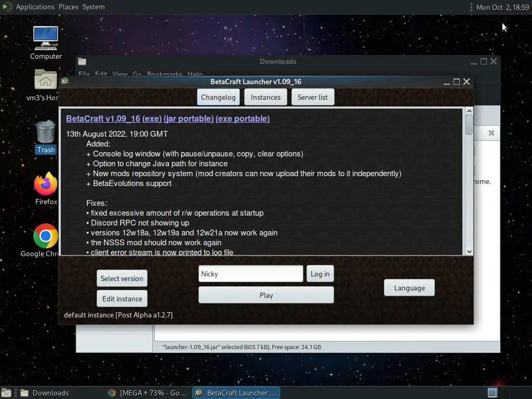Click the clock showing Mon Oct 2
Image resolution: width=532 pixels, height=399 pixels.
502,7
